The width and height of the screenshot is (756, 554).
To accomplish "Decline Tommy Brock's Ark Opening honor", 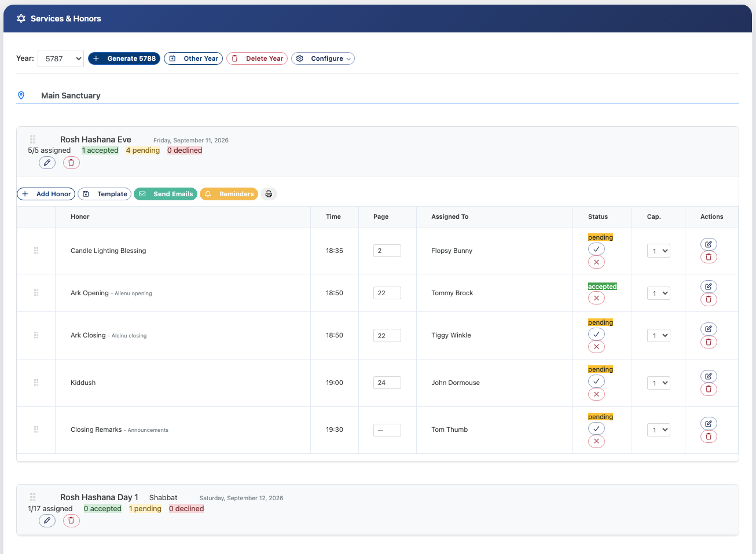I will [x=596, y=298].
